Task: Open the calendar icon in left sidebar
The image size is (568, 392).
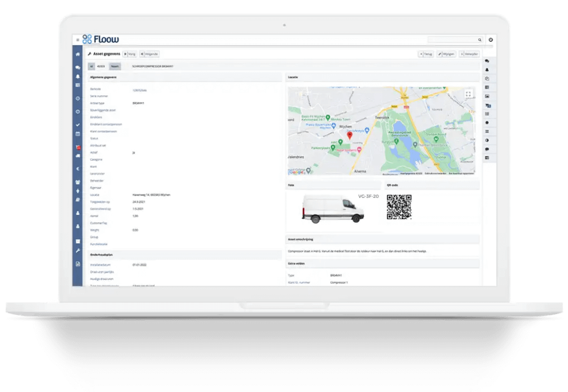Action: coord(78,134)
